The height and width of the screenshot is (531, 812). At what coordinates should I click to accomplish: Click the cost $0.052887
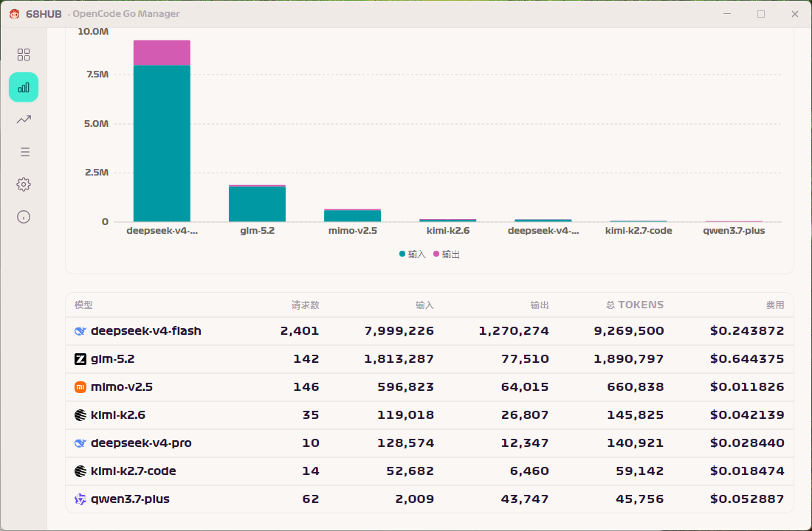pos(747,499)
